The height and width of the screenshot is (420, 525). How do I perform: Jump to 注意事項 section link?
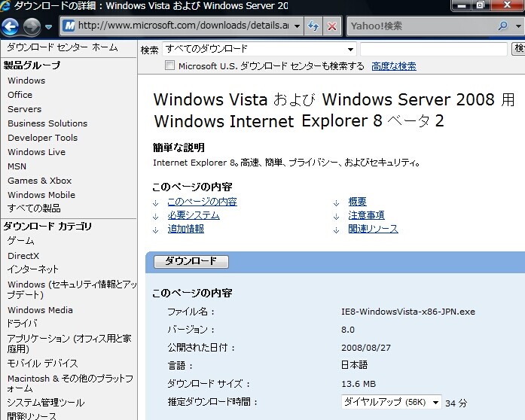[366, 215]
